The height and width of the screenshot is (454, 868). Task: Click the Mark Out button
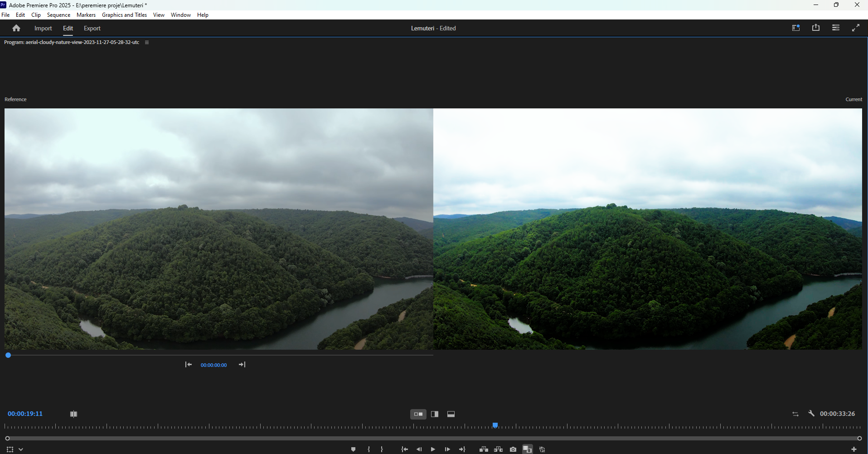pos(382,449)
